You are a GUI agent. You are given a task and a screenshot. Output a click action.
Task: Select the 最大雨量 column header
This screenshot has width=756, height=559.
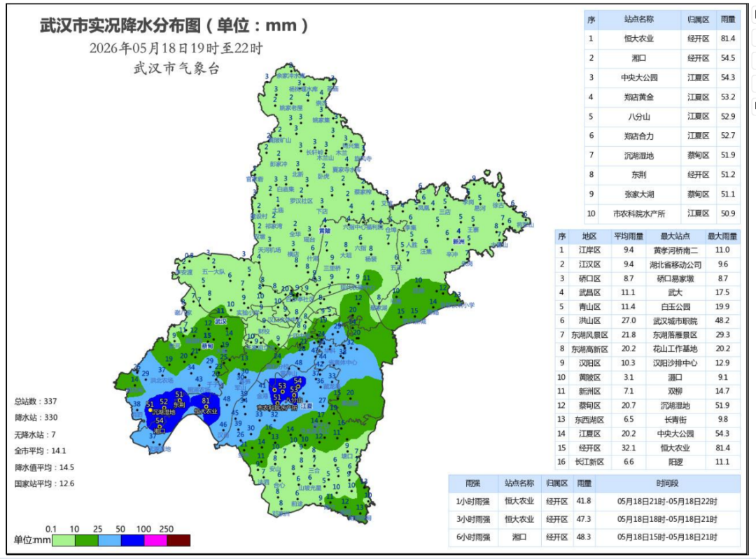722,236
